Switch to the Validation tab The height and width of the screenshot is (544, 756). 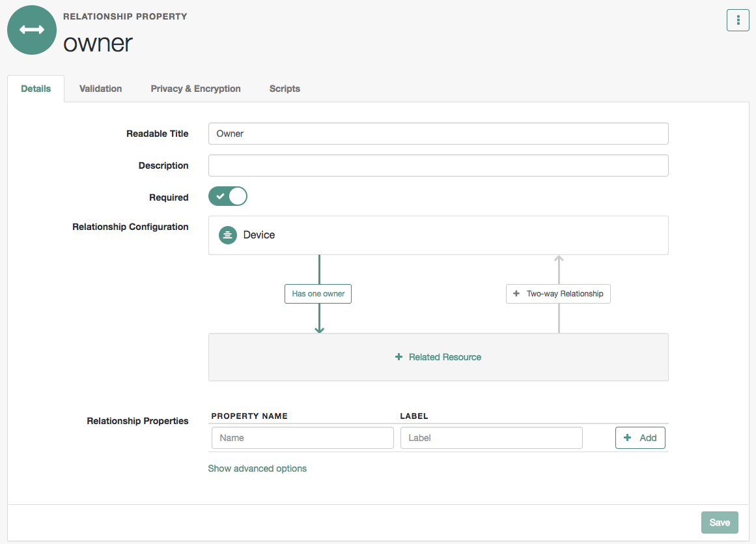[x=100, y=89]
